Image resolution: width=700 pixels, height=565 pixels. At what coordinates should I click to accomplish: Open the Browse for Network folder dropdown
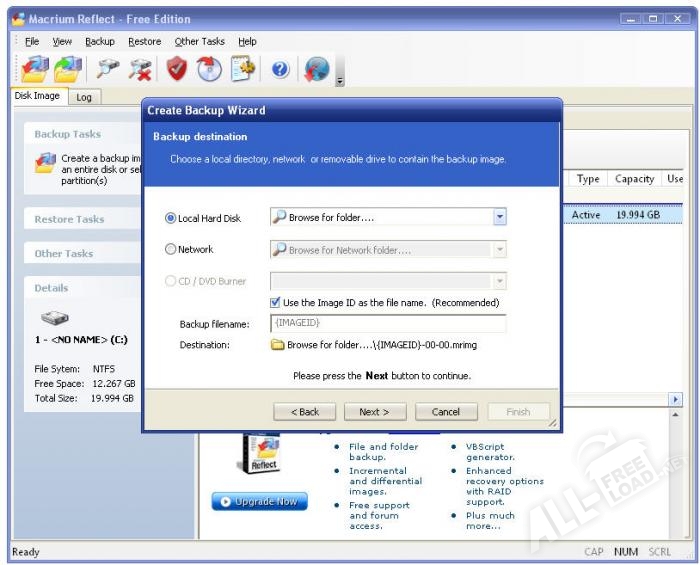pos(500,249)
